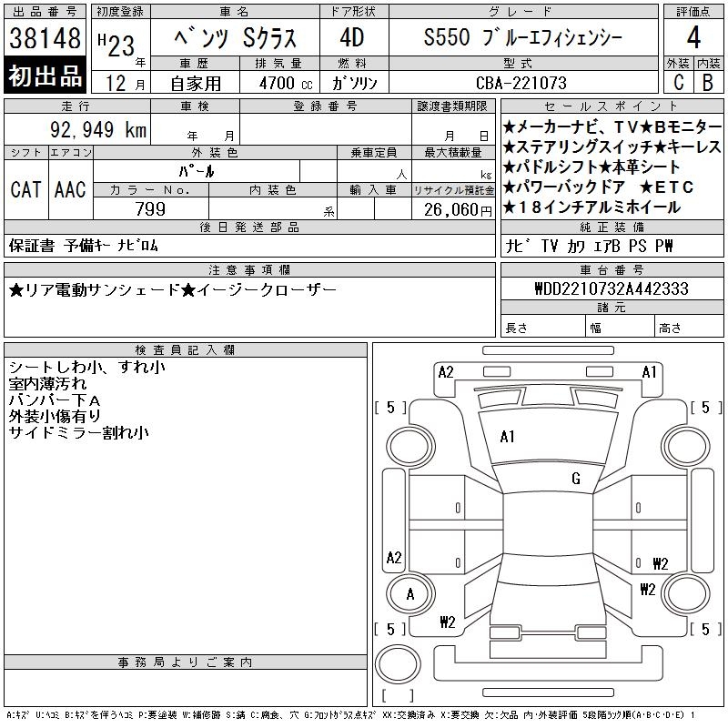Click the H23 first registration year
This screenshot has width=728, height=728.
(x=116, y=45)
